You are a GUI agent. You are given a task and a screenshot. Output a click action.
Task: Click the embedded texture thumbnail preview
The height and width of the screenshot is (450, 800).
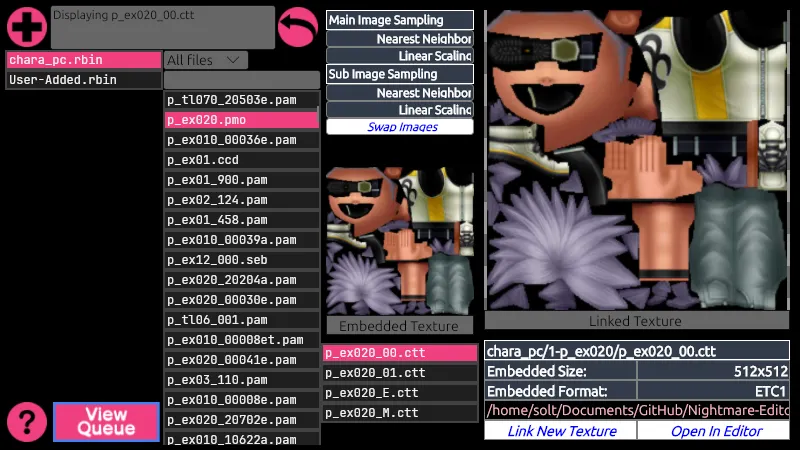click(x=399, y=240)
